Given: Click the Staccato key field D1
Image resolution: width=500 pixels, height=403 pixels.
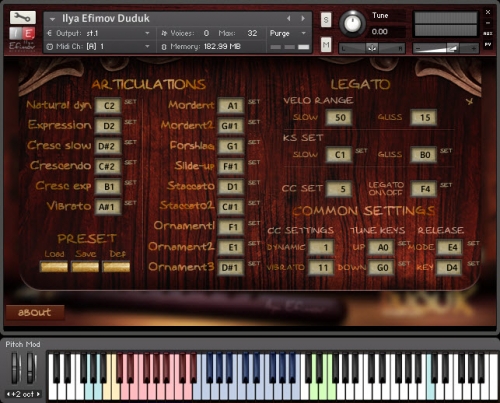Looking at the screenshot, I should coord(231,187).
